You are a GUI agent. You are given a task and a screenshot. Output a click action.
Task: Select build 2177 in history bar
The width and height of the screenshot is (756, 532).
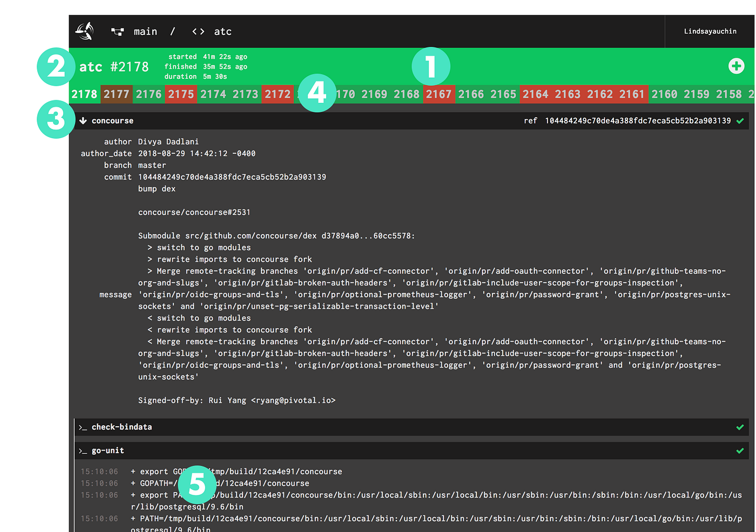pyautogui.click(x=117, y=94)
